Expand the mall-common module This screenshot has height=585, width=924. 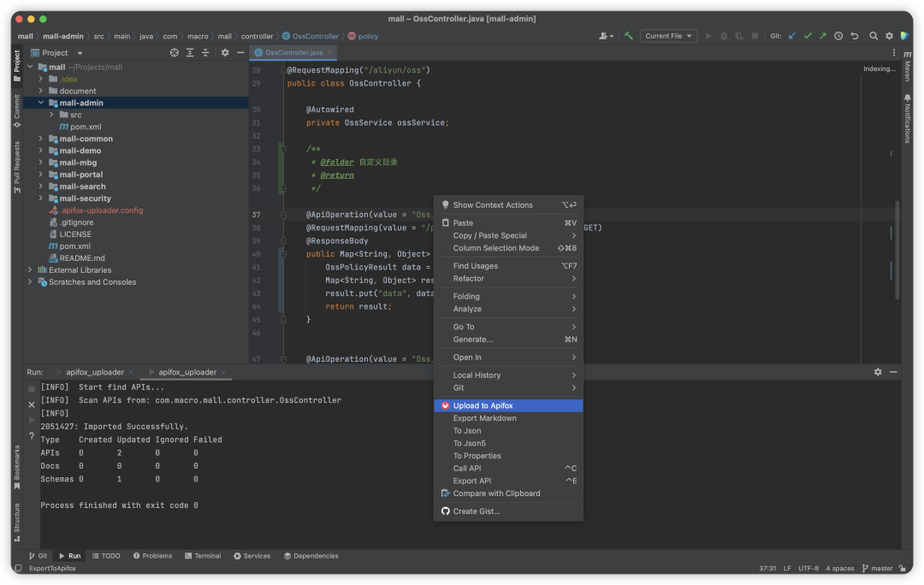click(x=41, y=139)
